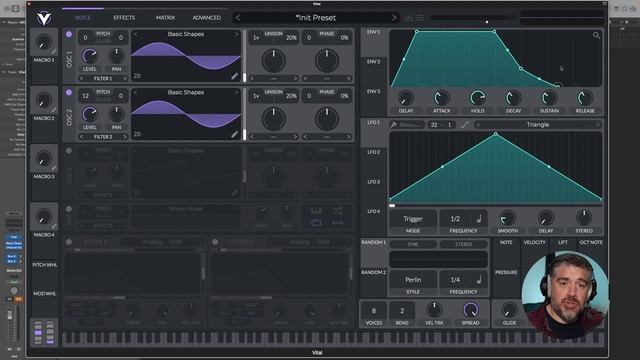Click the Macro 4 edit pencil icon
640x360 pixels.
[54, 227]
